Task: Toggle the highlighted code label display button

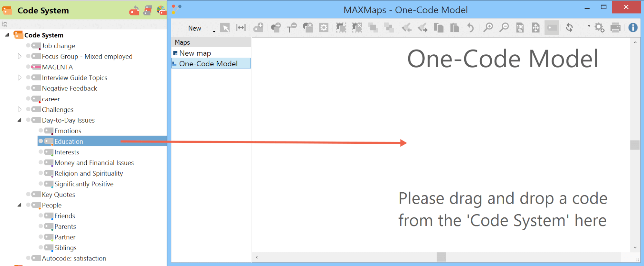Action: 552,28
